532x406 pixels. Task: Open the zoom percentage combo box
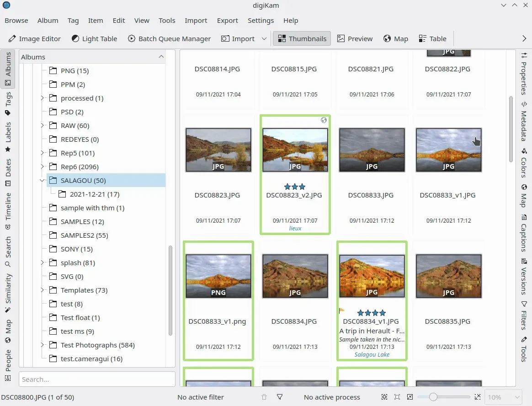tap(503, 397)
